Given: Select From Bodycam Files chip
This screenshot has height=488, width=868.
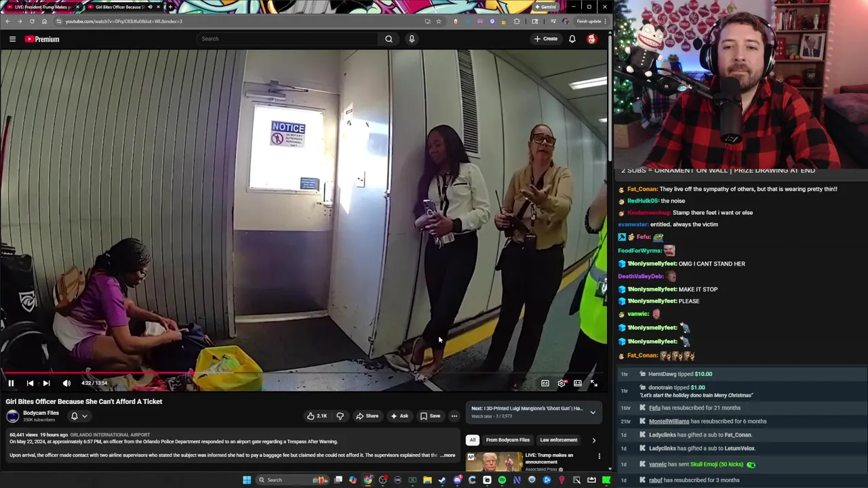Looking at the screenshot, I should [x=508, y=440].
